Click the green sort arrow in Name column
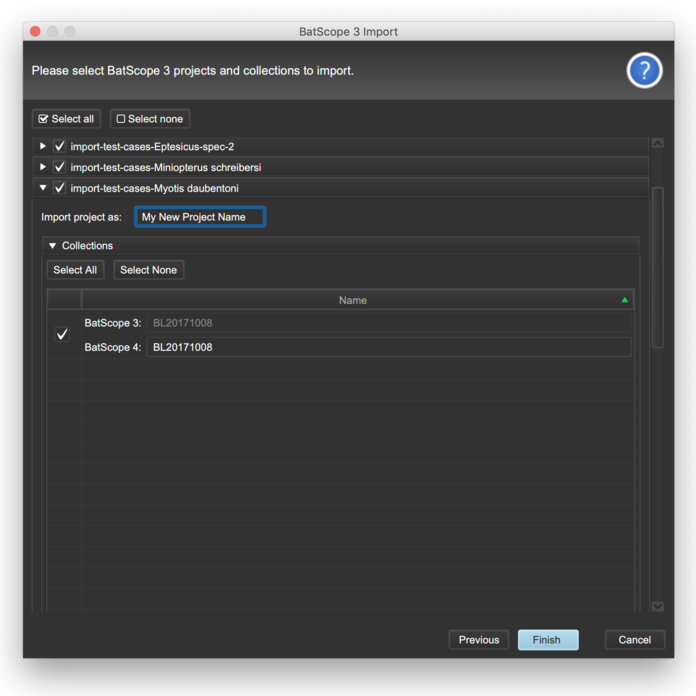This screenshot has height=696, width=696. 625,301
